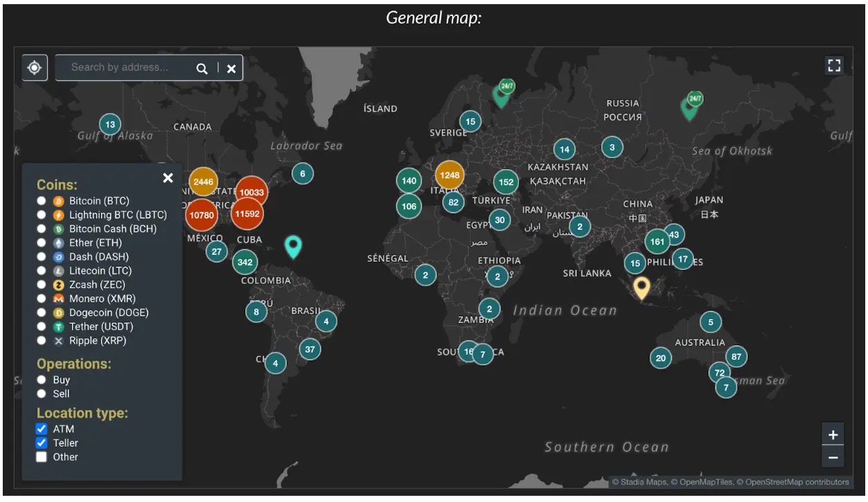Select the Sell operation radio button
This screenshot has width=868, height=502.
[42, 394]
